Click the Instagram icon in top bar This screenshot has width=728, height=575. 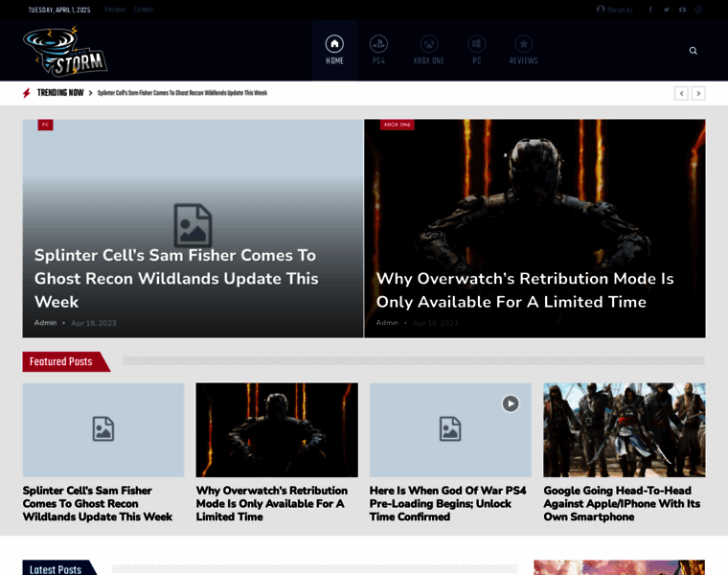click(x=698, y=10)
